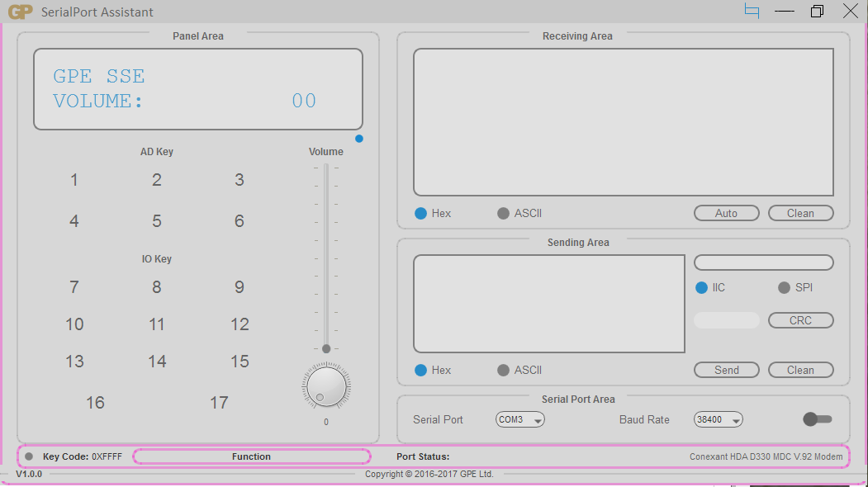Viewport: 868px width, 487px height.
Task: Click the blue indicator dot below the LCD display
Action: tap(359, 139)
